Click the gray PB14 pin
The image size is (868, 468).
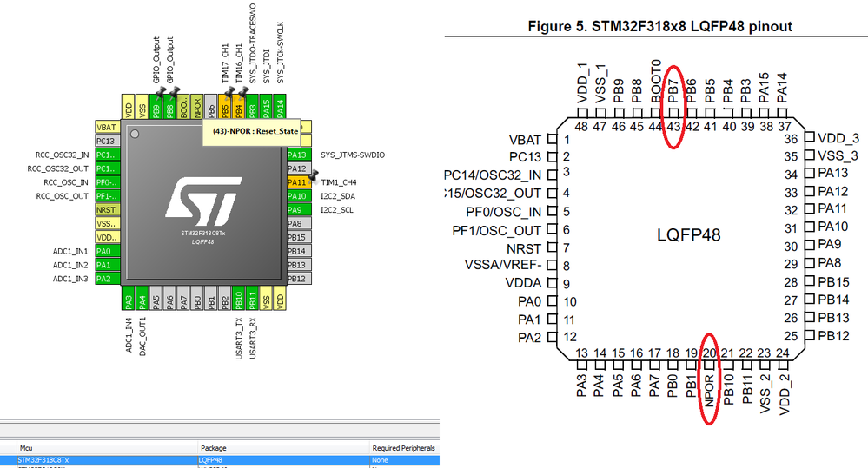[x=299, y=251]
